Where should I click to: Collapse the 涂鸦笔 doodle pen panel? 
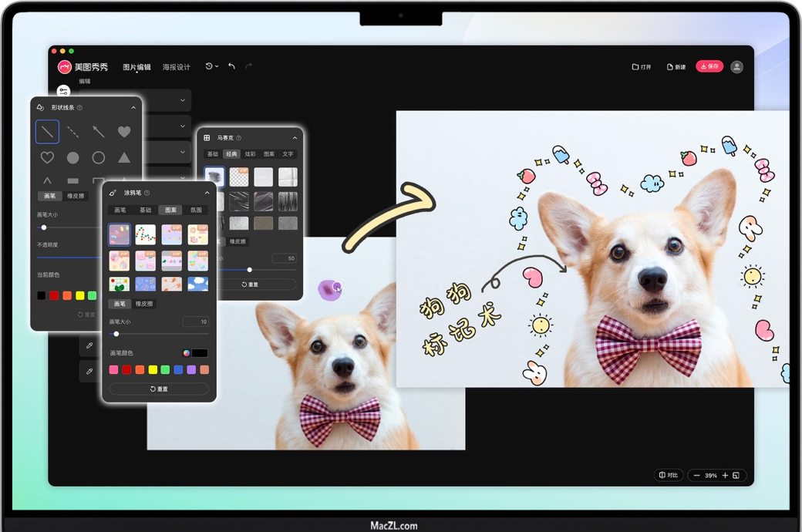coord(207,193)
